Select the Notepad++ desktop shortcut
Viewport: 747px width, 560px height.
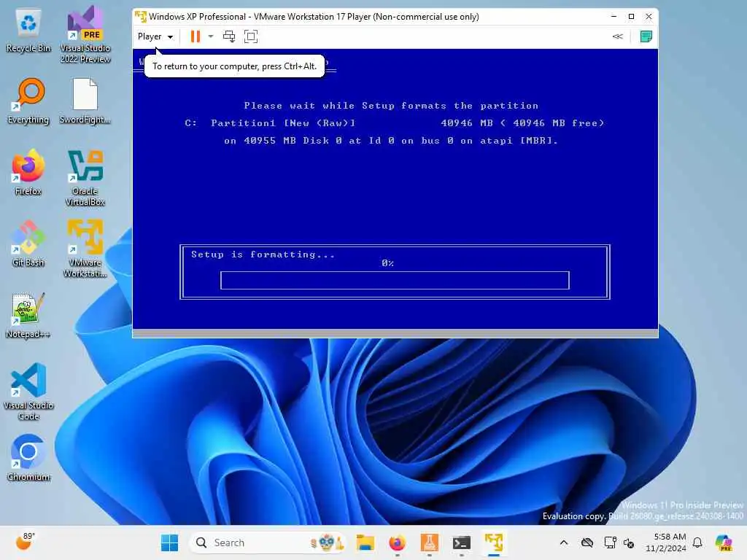tap(28, 315)
